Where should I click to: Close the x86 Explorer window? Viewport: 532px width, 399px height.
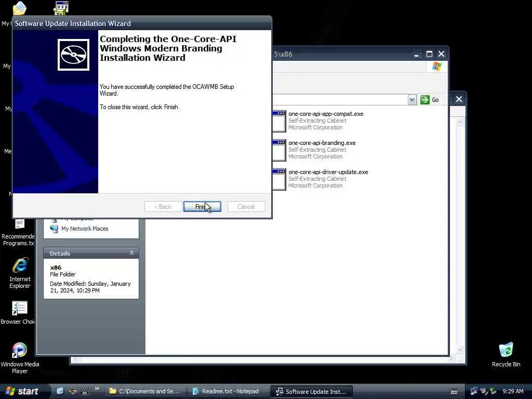442,54
